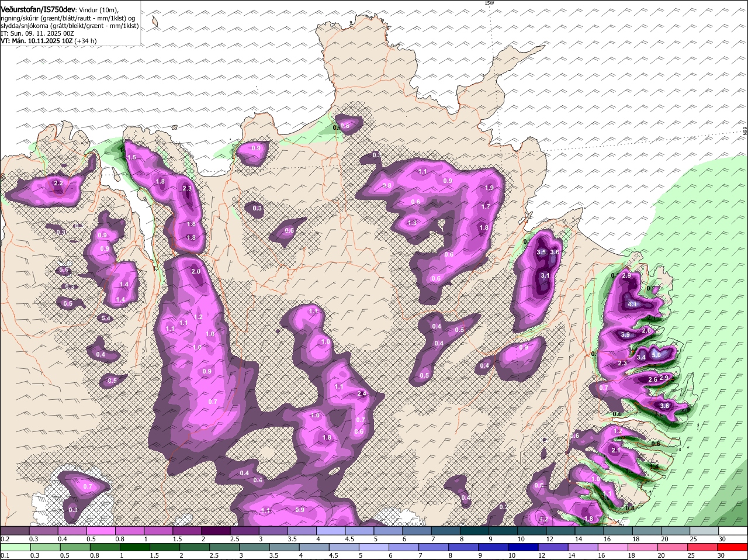748x560 pixels.
Task: Select the lower legend swatch between 0.5 and 0.8
Action: tap(77, 547)
